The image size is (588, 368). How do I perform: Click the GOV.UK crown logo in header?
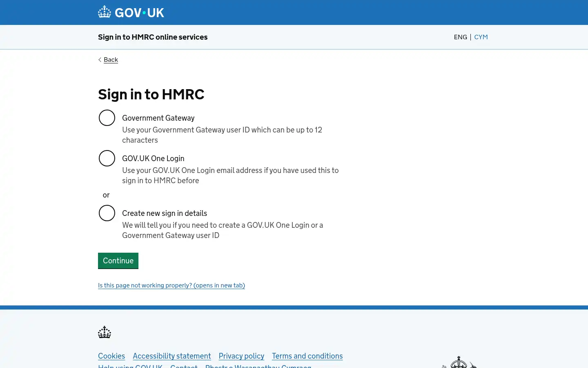tap(105, 12)
